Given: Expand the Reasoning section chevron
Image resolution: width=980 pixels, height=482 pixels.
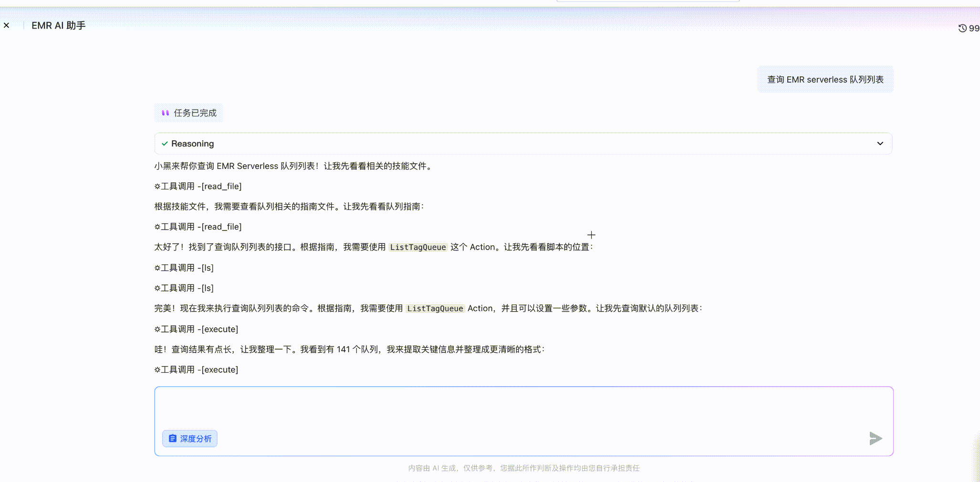Looking at the screenshot, I should pos(880,144).
